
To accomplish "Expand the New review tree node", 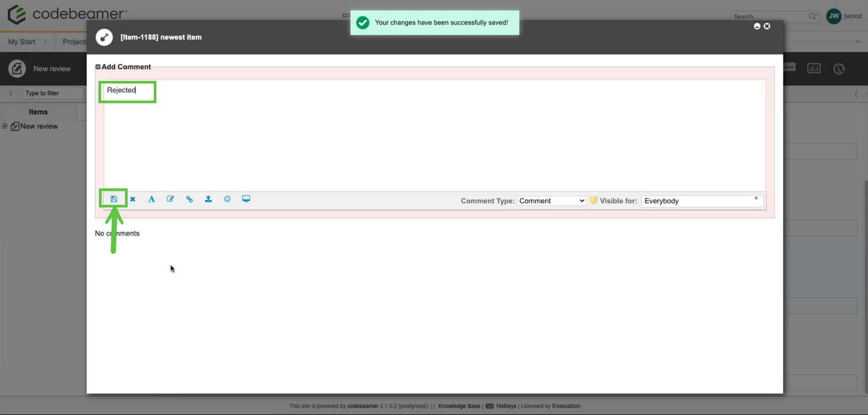I will pyautogui.click(x=5, y=126).
